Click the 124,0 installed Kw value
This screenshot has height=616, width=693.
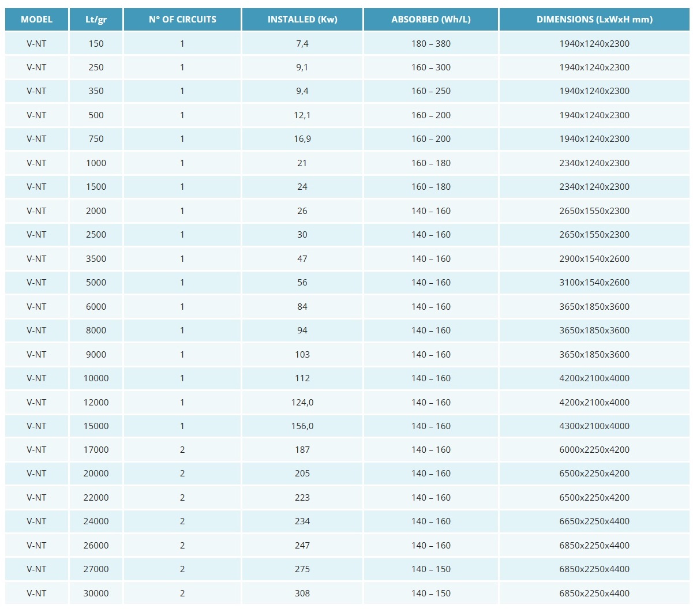pyautogui.click(x=302, y=403)
